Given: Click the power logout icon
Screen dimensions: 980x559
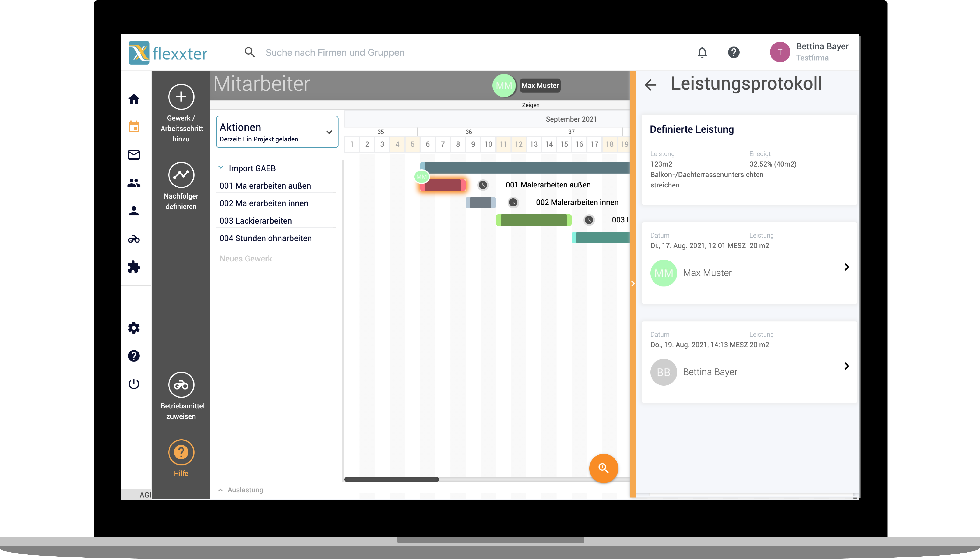Looking at the screenshot, I should click(x=134, y=384).
